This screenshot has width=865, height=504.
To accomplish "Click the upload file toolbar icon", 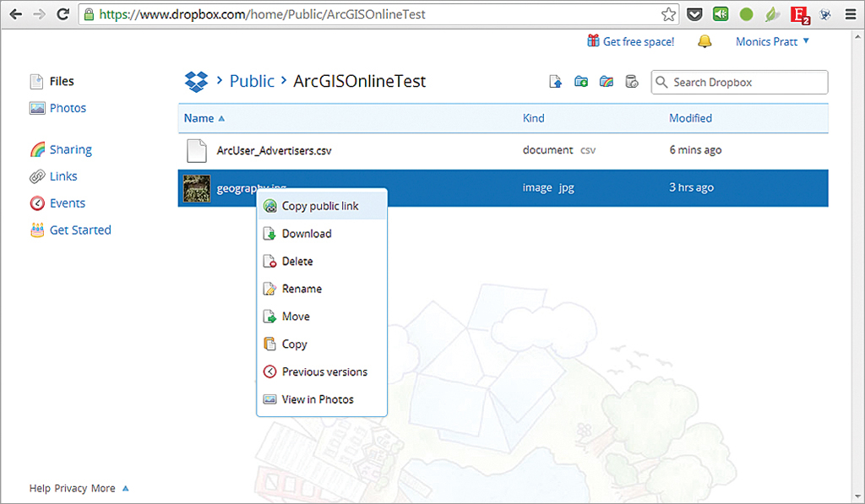I will coord(556,82).
